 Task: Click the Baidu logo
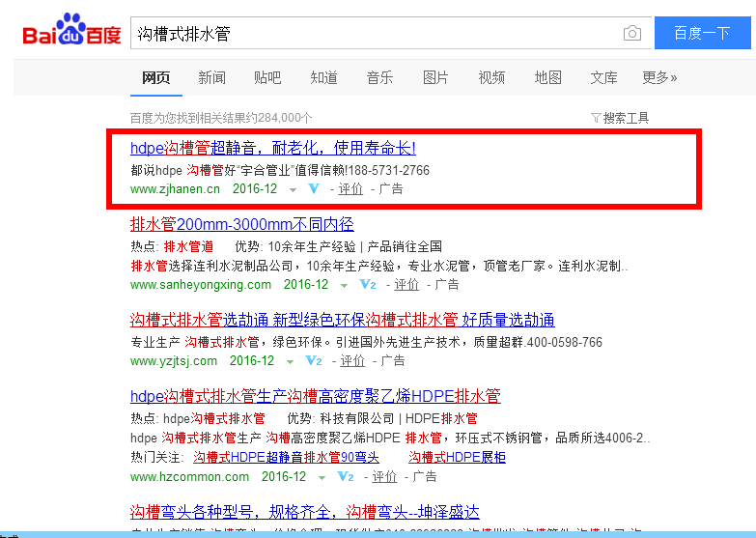pyautogui.click(x=71, y=29)
